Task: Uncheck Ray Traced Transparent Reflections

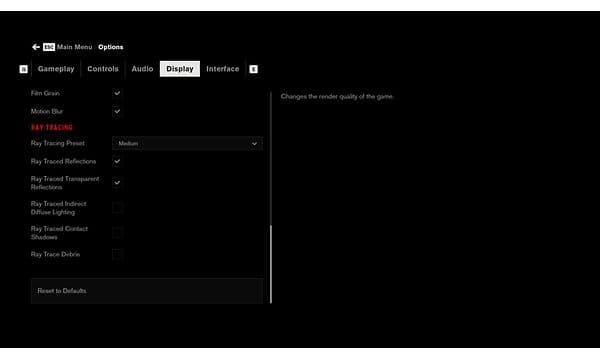Action: pyautogui.click(x=117, y=183)
